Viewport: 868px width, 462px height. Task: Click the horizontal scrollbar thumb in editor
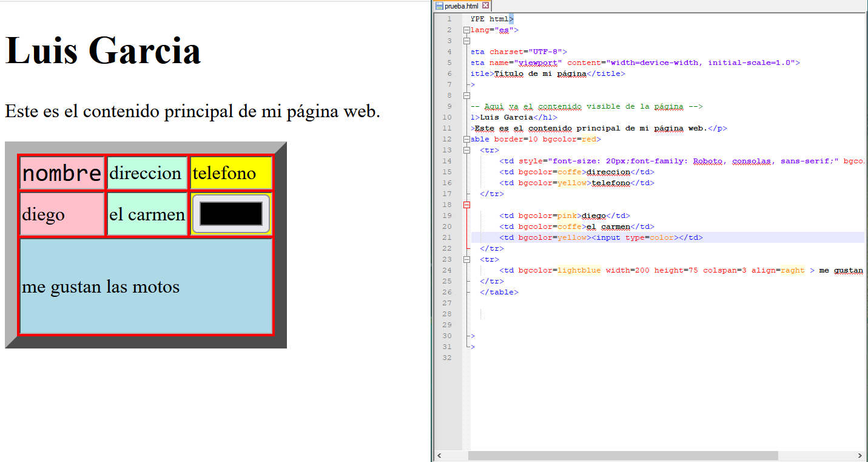click(x=622, y=455)
